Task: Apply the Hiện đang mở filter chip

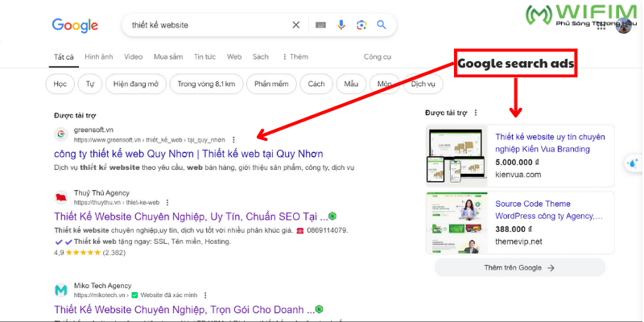Action: coord(136,85)
